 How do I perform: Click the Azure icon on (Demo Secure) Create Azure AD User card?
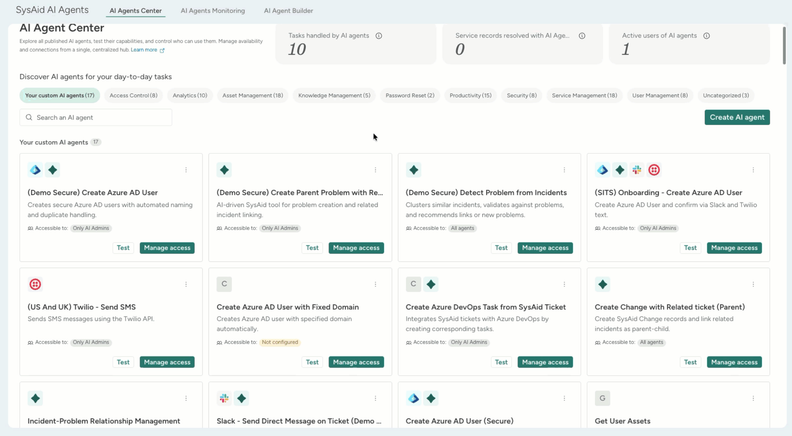(x=35, y=170)
